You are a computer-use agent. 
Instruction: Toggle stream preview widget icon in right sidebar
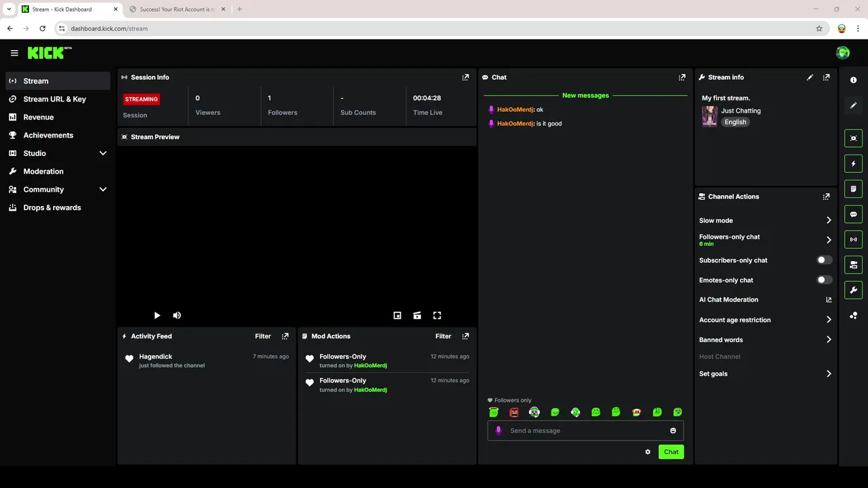pyautogui.click(x=853, y=138)
